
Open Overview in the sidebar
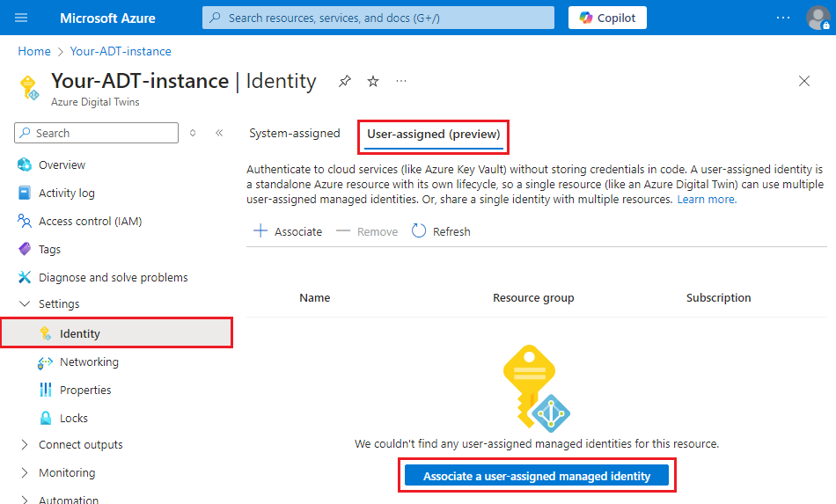(x=62, y=164)
